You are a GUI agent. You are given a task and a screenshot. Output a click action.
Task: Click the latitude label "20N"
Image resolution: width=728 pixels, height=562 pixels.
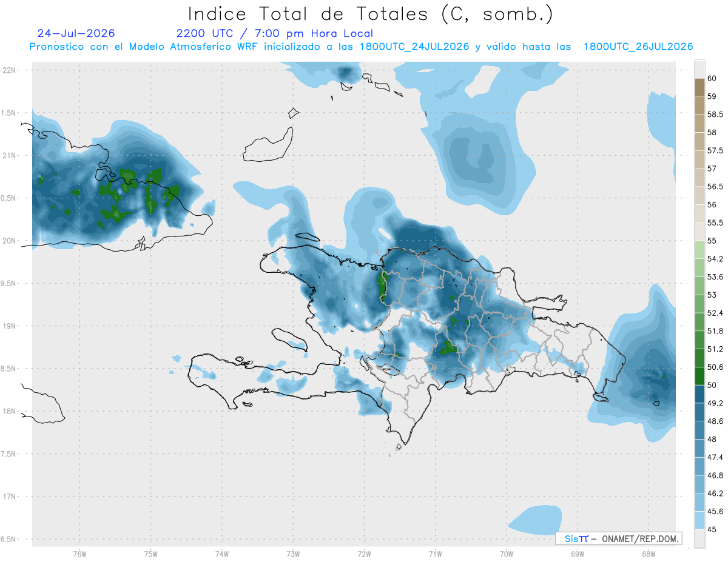click(x=10, y=241)
